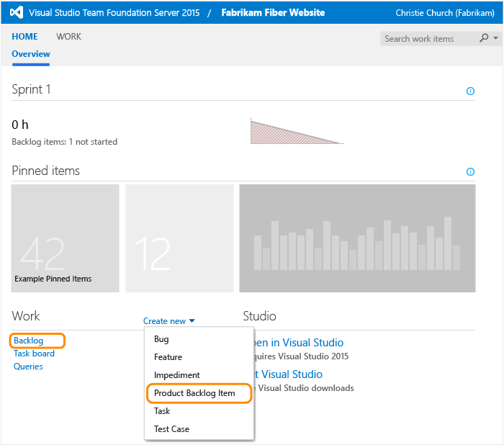
Task: Open Visual Studio Team Foundation Server 2015 title
Action: click(114, 12)
